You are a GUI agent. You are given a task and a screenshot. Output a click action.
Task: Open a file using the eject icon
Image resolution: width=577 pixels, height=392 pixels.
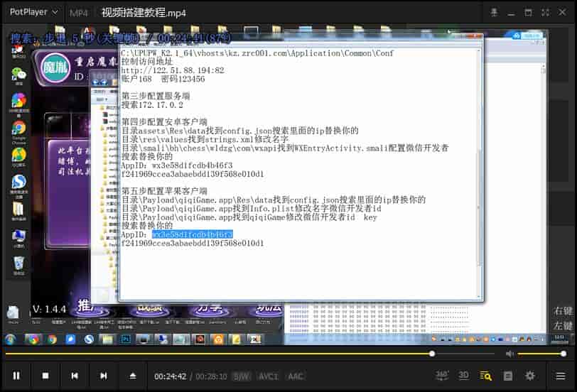coord(133,376)
